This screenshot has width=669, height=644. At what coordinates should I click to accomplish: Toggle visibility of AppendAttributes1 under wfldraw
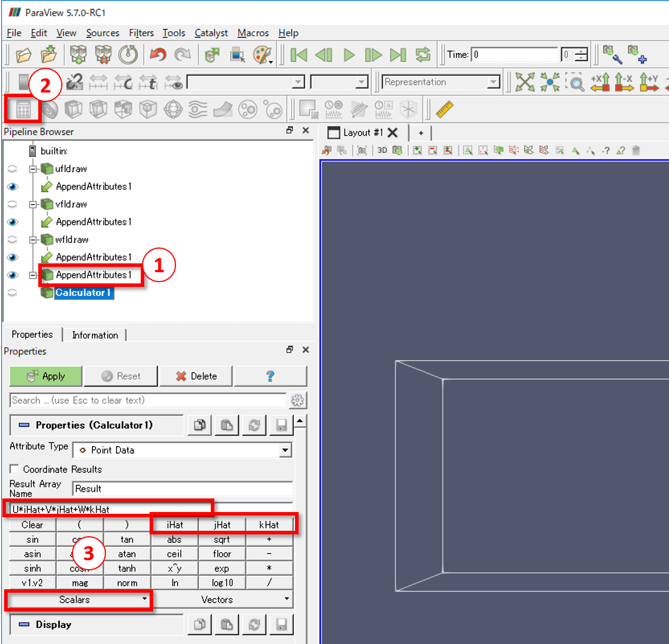12,257
